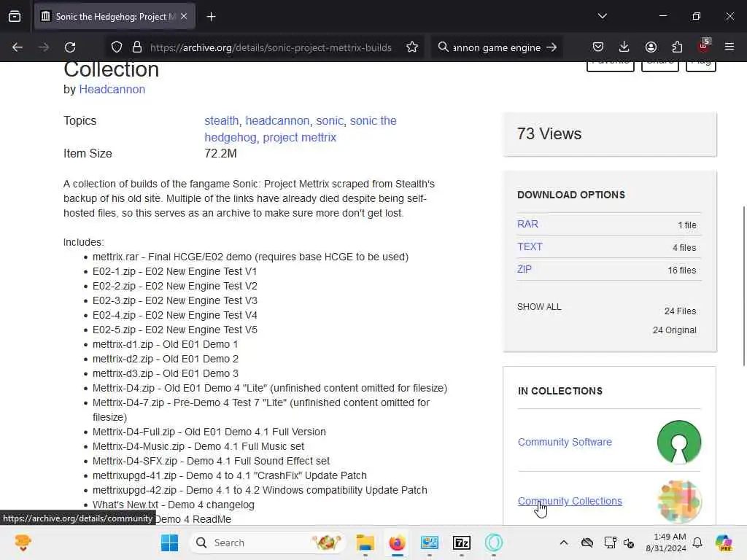Select the Sonic the Hedgehog Project tab

tap(115, 17)
